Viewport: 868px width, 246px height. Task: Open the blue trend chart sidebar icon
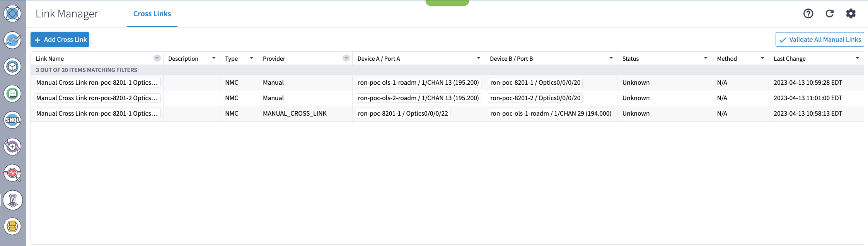click(12, 40)
